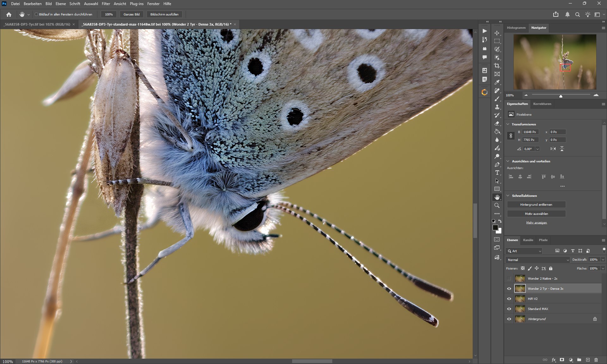Select the Zoom tool in toolbar
The height and width of the screenshot is (364, 607).
497,205
